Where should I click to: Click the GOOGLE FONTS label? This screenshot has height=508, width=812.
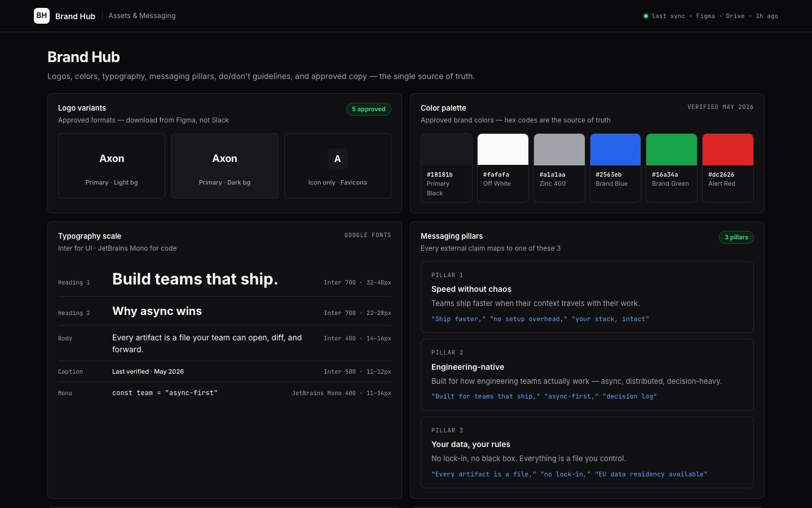coord(368,235)
